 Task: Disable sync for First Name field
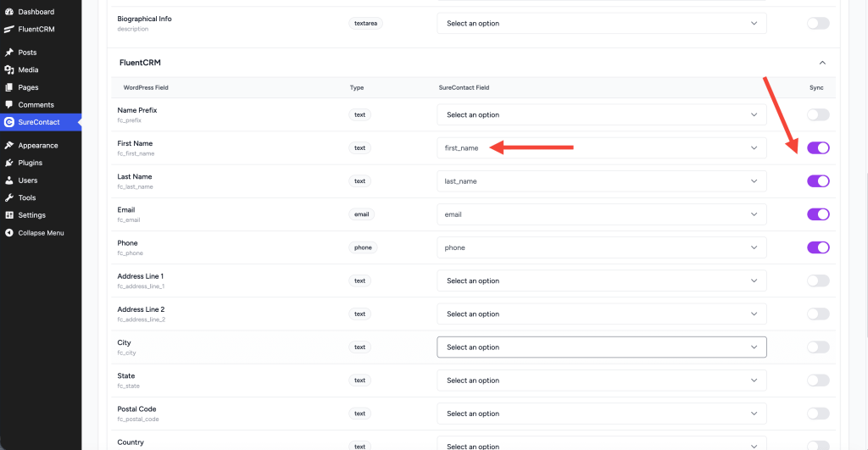818,147
